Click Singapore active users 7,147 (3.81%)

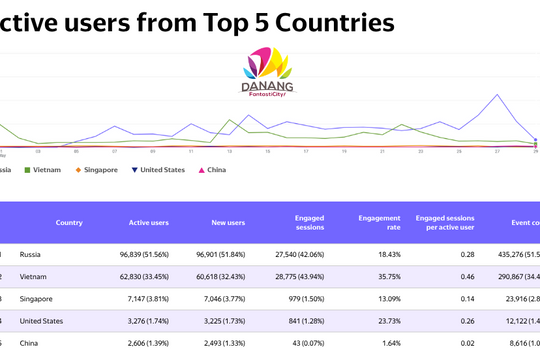(x=148, y=299)
